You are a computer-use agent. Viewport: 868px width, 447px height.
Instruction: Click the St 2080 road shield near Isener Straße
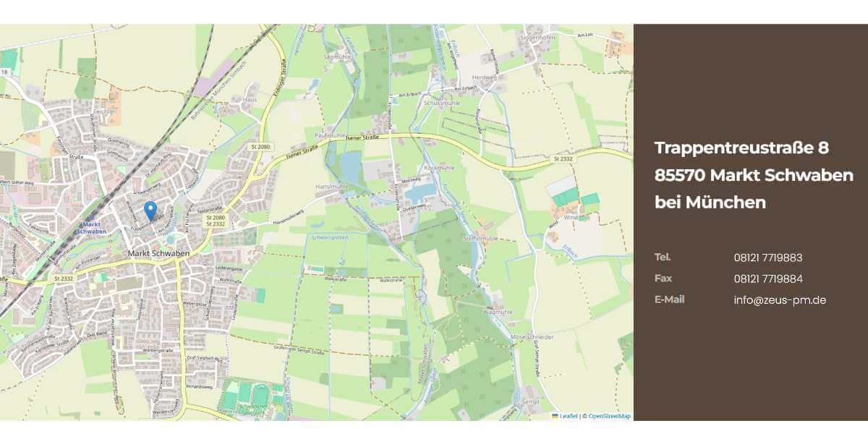coord(260,147)
